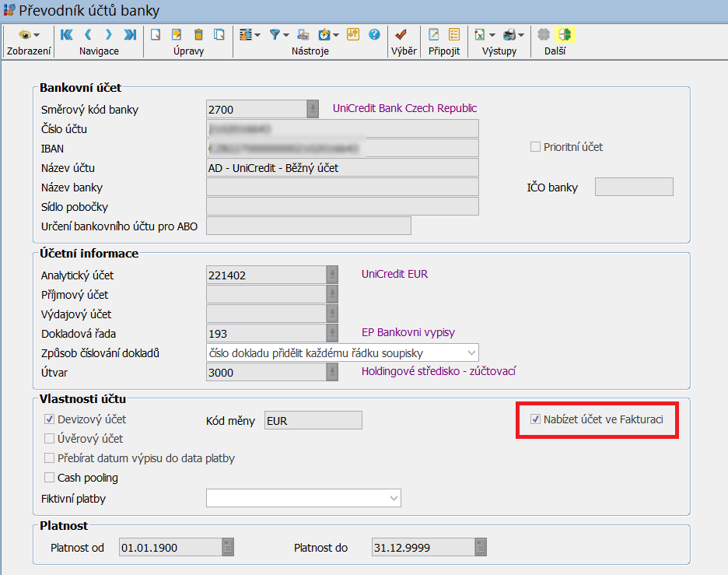This screenshot has height=575, width=728.
Task: Open the filter funnel tool
Action: pos(275,34)
